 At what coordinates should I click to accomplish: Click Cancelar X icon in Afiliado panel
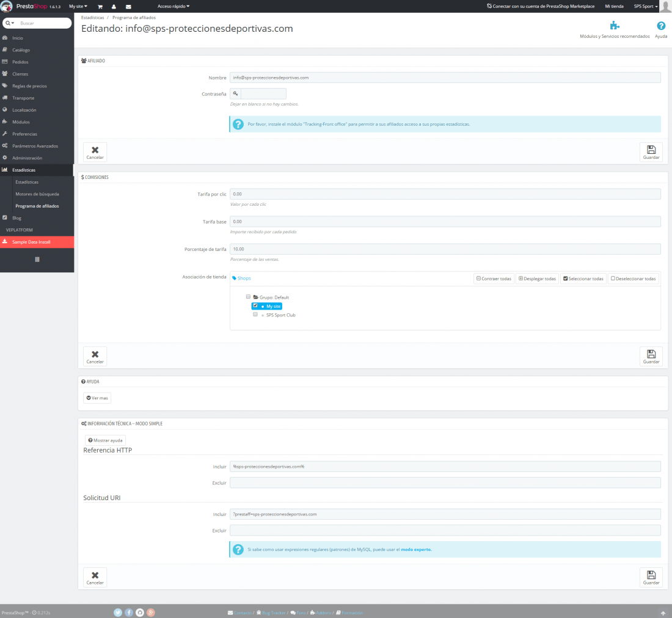point(95,152)
